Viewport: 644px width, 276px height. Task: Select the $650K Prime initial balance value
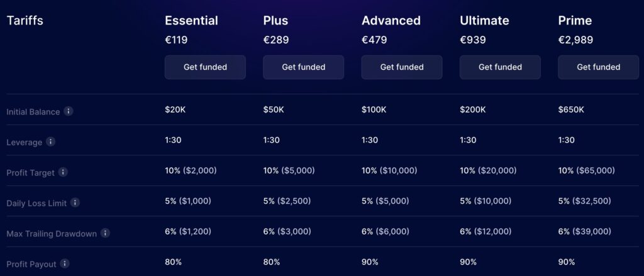click(571, 110)
